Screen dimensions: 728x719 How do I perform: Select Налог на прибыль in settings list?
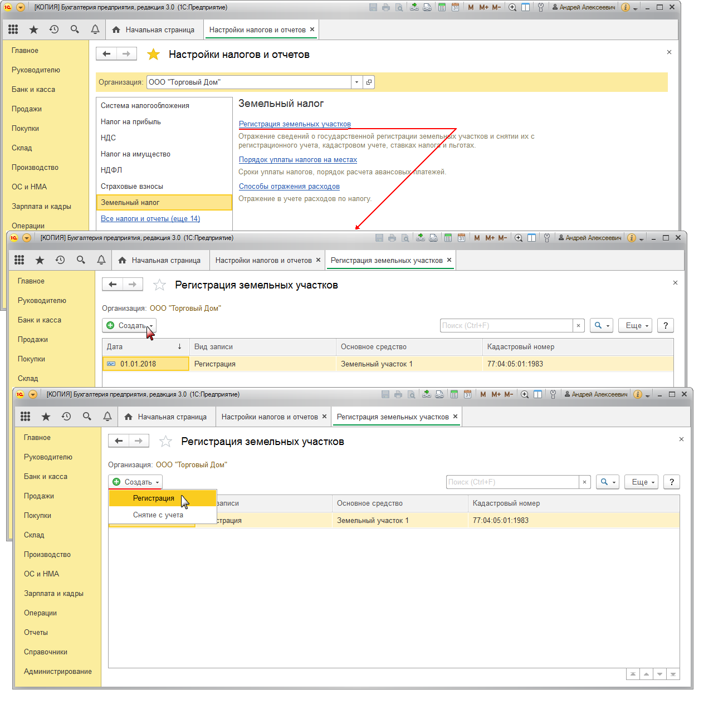click(164, 121)
